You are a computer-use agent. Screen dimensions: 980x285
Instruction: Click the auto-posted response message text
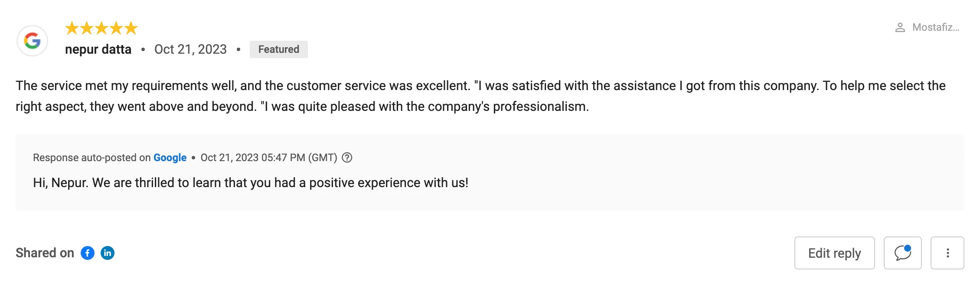pos(251,183)
